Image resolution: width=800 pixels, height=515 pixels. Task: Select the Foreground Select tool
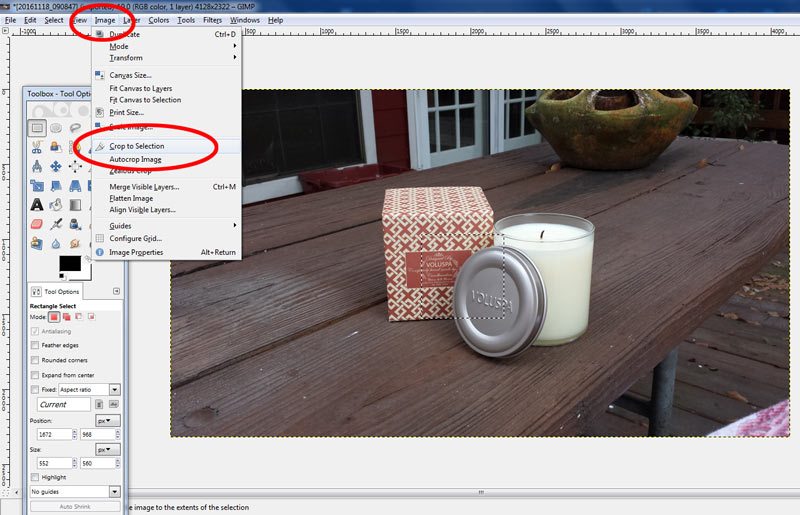(x=56, y=147)
